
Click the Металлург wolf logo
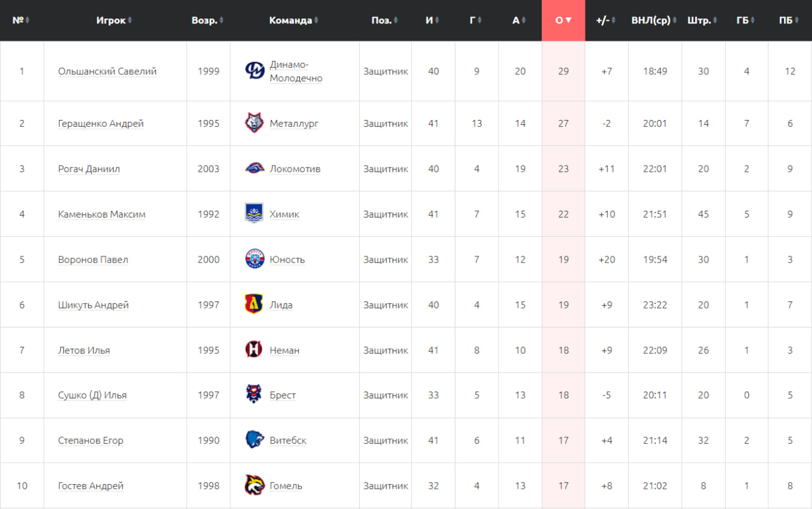pos(254,123)
